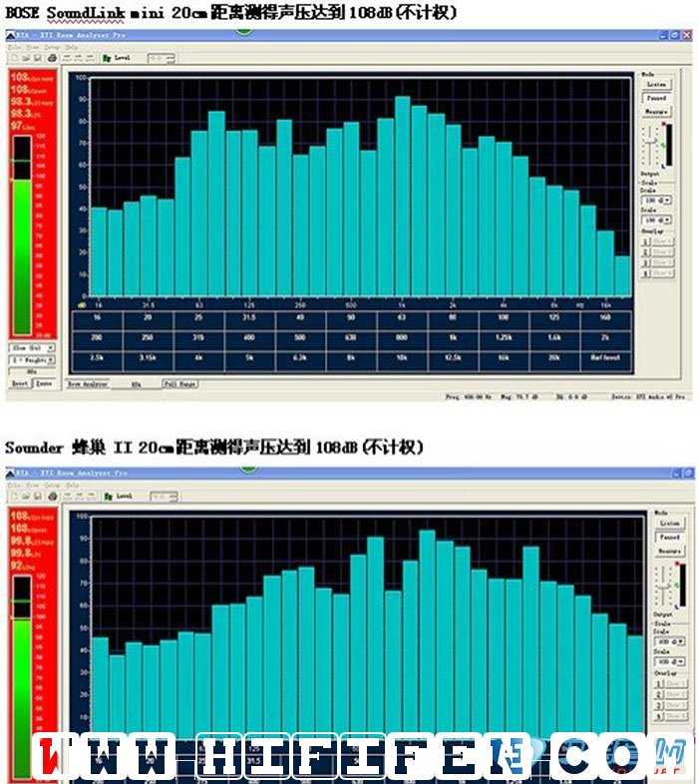Screen dimensions: 698x784
Task: Open Setup menu in upper window
Action: (x=52, y=47)
